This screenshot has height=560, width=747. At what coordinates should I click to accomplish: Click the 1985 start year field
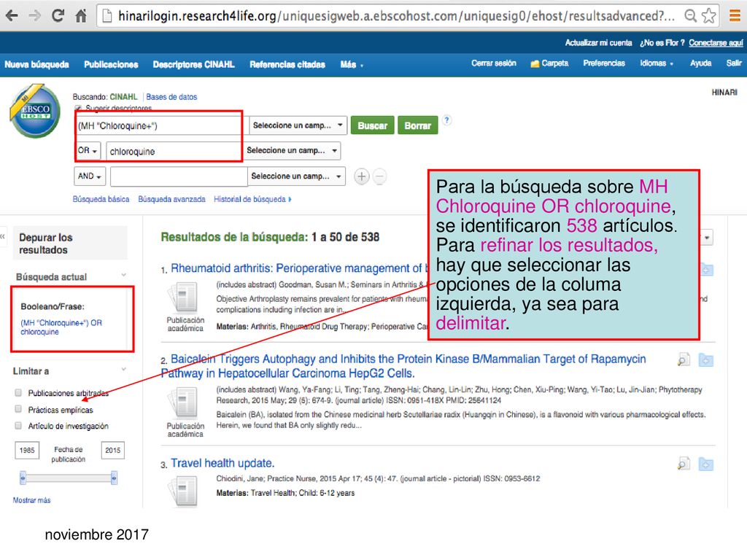pyautogui.click(x=27, y=450)
